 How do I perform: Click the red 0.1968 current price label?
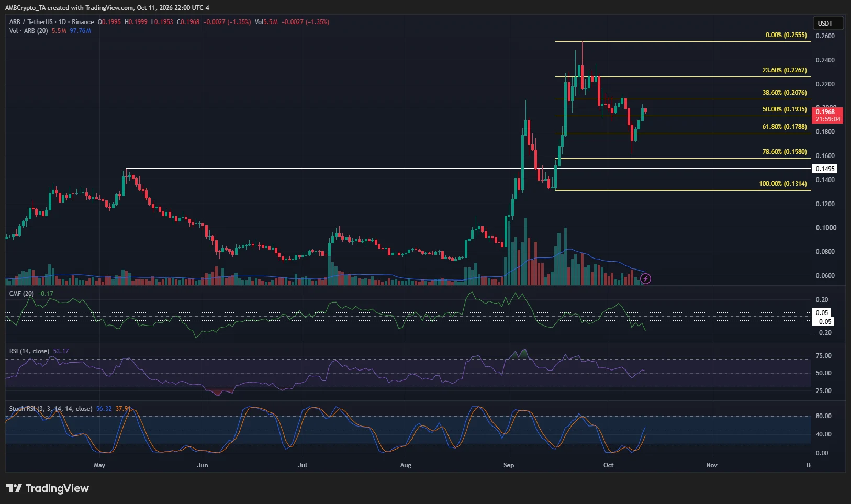coord(827,115)
